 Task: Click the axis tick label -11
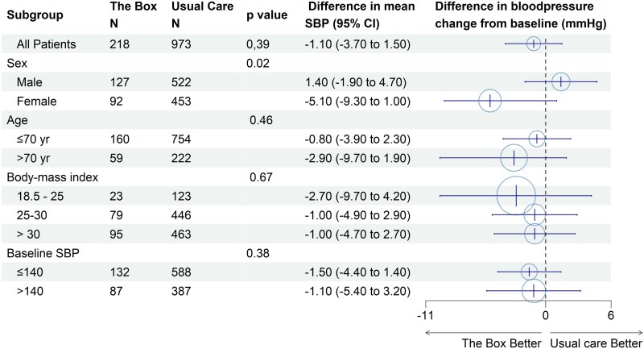[425, 315]
